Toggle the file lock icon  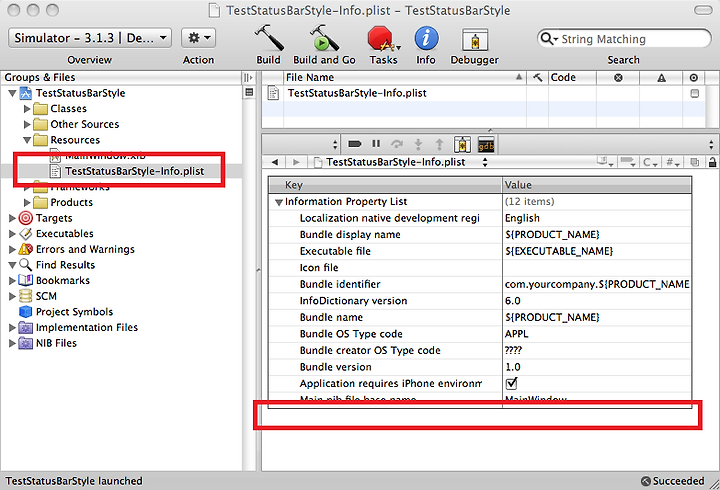[712, 162]
